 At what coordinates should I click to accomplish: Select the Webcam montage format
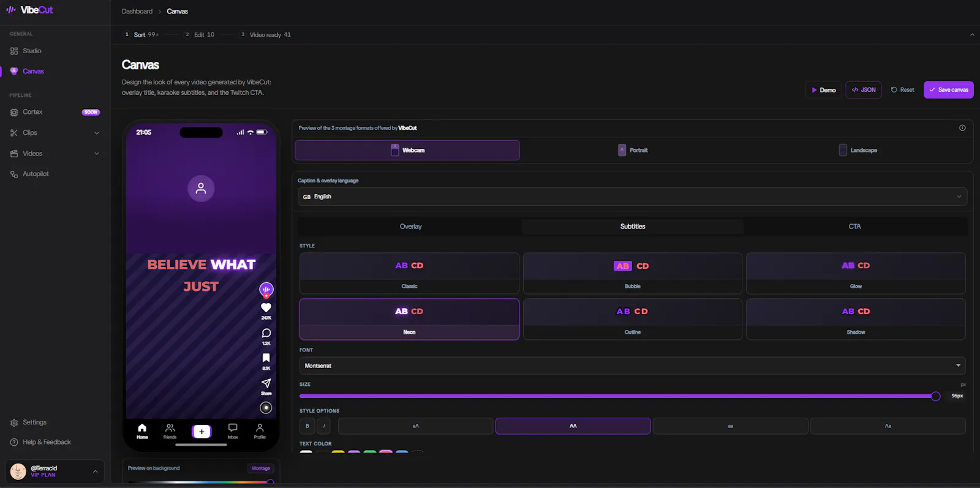(x=407, y=150)
